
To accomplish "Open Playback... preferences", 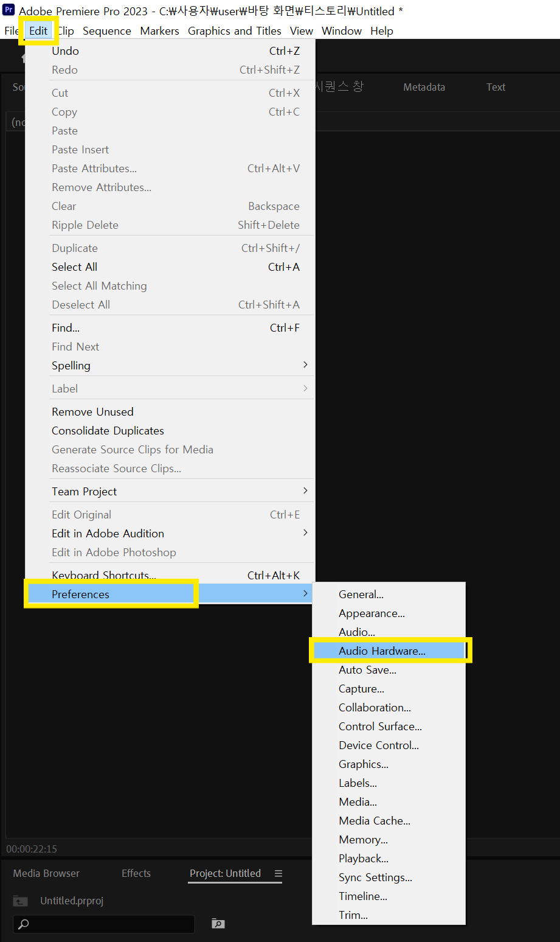I will [389, 859].
